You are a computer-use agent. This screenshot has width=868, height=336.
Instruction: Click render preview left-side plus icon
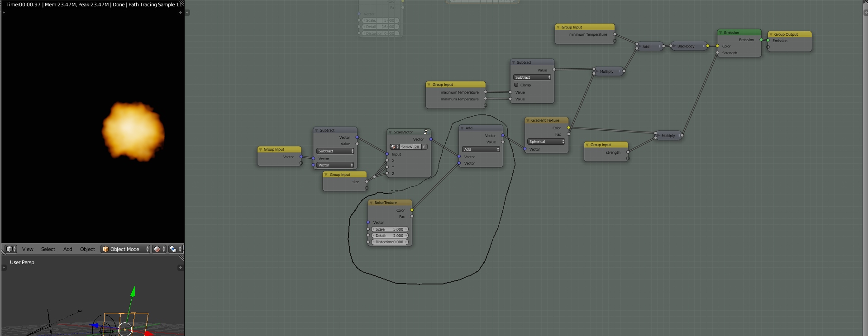pyautogui.click(x=4, y=13)
